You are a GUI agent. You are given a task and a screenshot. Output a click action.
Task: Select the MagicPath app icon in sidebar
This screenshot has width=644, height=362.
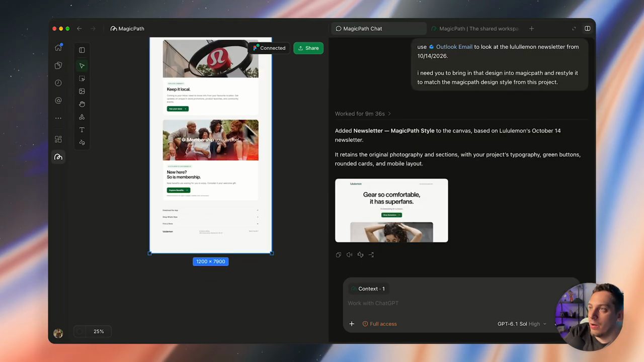point(58,157)
